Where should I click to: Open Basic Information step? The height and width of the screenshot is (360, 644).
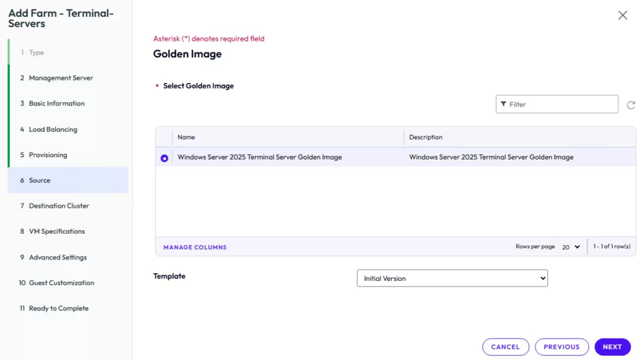[57, 104]
